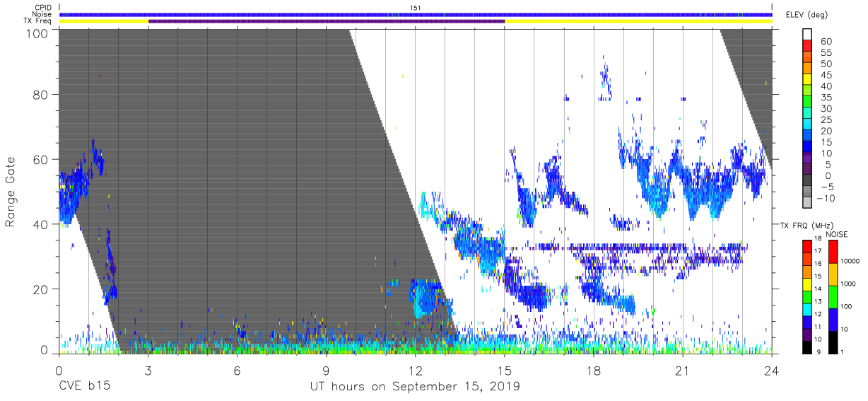
Task: Choose the green TX frequency swatch between 13 and 14
Action: pyautogui.click(x=807, y=296)
